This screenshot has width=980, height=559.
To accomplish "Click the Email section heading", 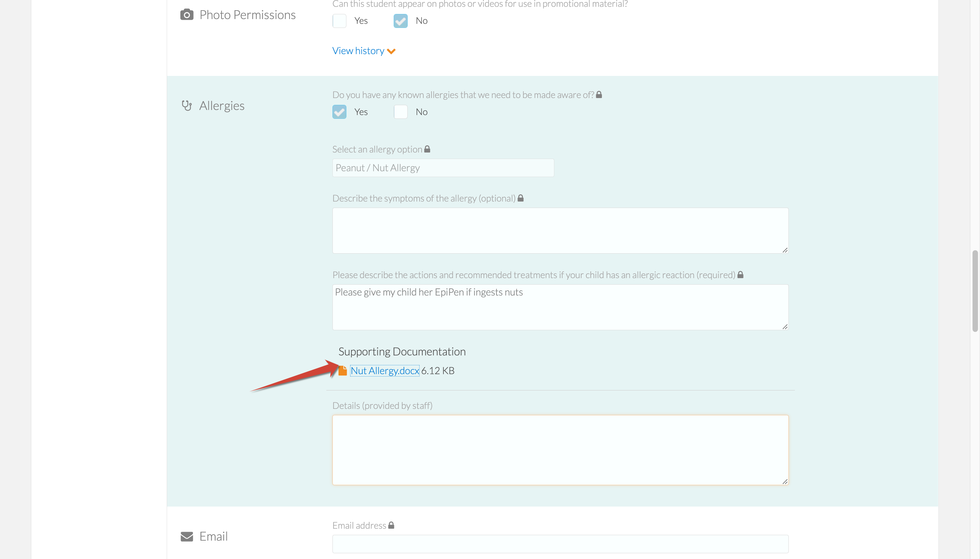I will tap(213, 536).
